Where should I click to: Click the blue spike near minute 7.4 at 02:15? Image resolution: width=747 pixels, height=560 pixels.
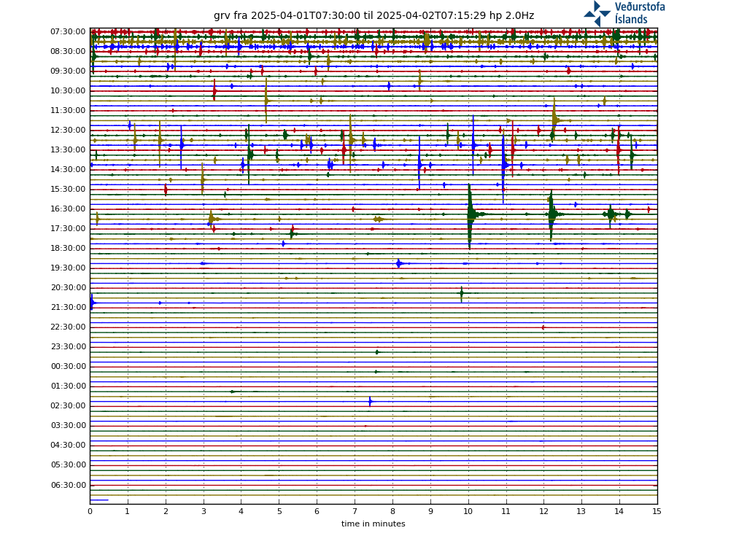[x=370, y=402]
